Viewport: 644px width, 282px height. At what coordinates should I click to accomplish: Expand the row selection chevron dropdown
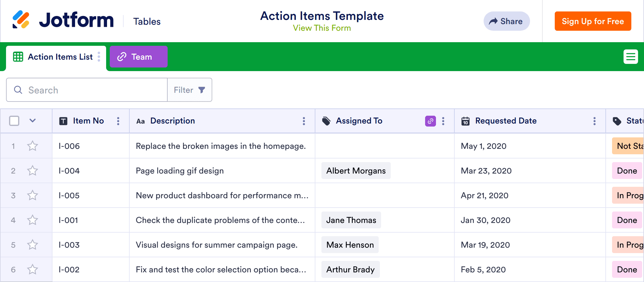click(33, 121)
